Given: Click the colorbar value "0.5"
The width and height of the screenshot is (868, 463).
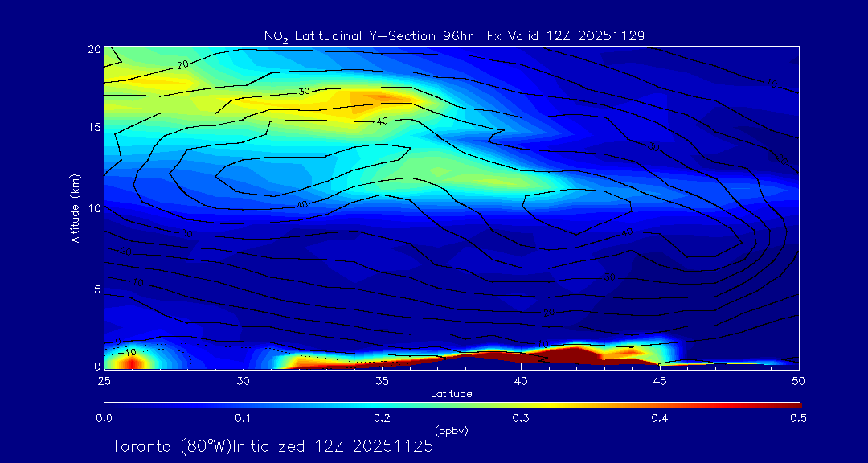Looking at the screenshot, I should tap(798, 418).
